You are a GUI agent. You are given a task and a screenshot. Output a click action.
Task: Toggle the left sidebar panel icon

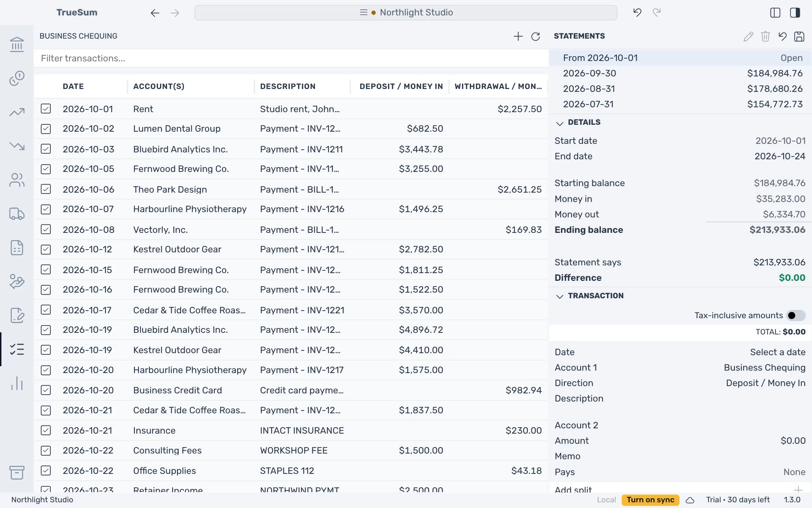coord(775,13)
